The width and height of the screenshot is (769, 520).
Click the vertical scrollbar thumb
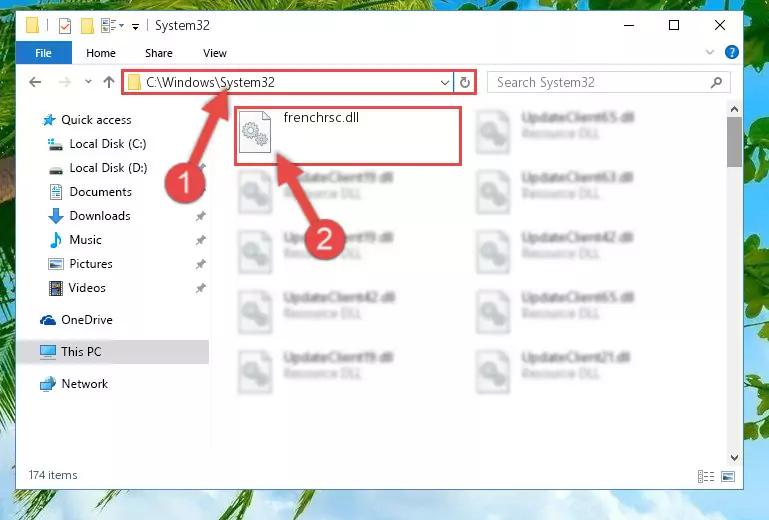tap(734, 142)
